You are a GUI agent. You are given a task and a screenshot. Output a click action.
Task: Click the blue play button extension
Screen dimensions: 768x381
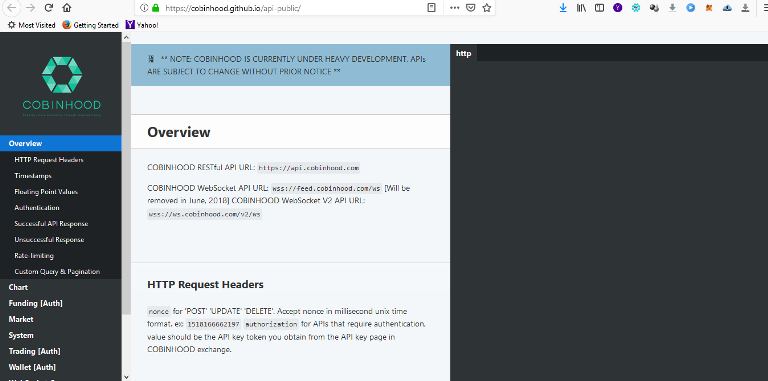pos(691,8)
